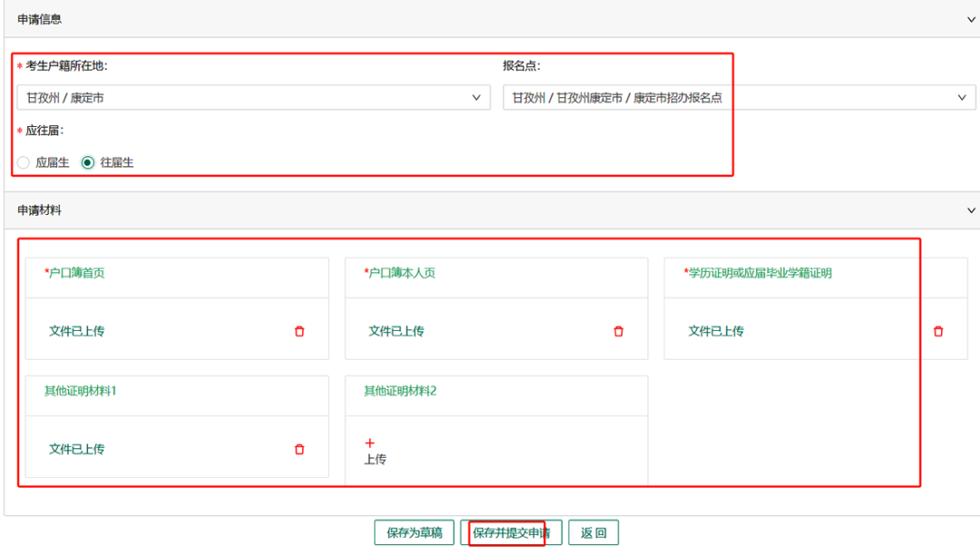The height and width of the screenshot is (555, 980).
Task: Click 文件已上传 under 户口簿本人页
Action: 396,332
